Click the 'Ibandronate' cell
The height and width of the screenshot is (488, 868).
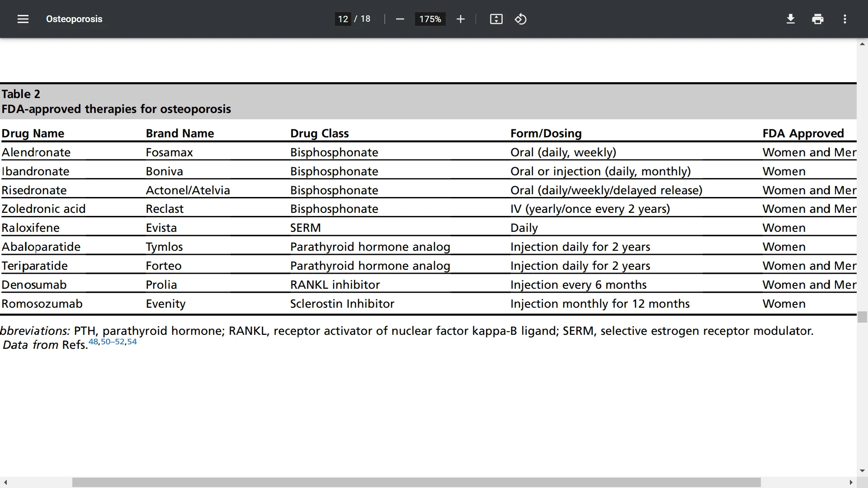(36, 171)
